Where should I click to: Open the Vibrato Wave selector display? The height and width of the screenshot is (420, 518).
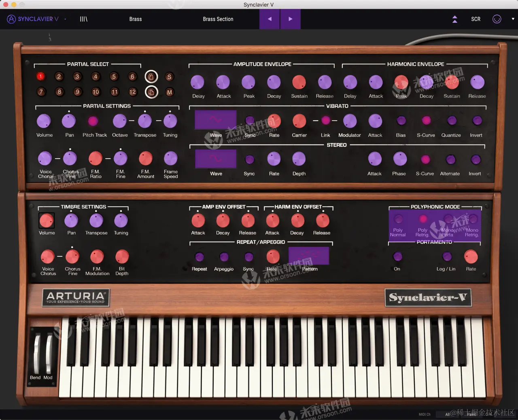216,120
